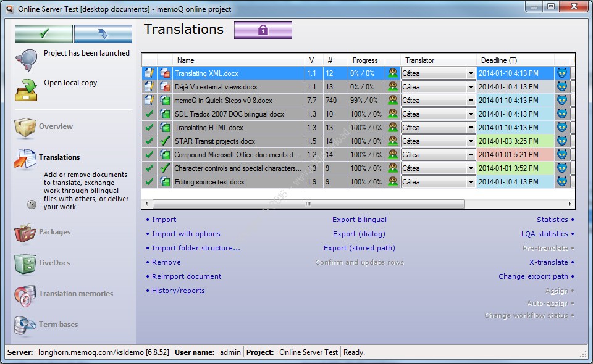
Task: Click blue cat icon in Translating XML.docx row
Action: tap(562, 73)
